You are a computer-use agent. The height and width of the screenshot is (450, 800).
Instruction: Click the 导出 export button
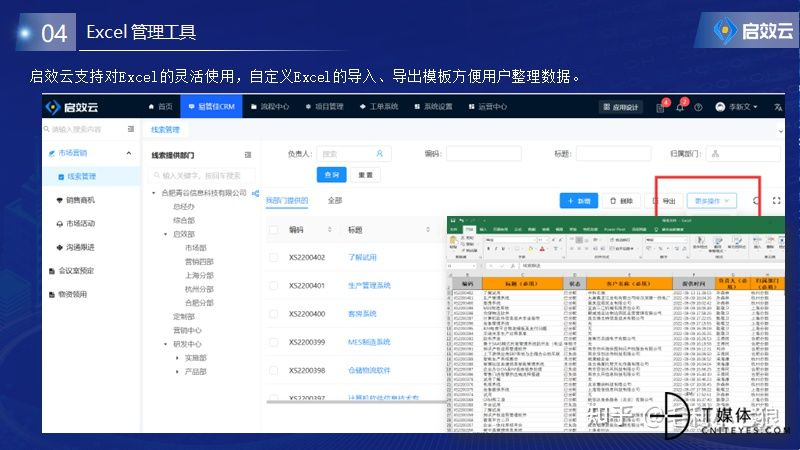tap(664, 201)
